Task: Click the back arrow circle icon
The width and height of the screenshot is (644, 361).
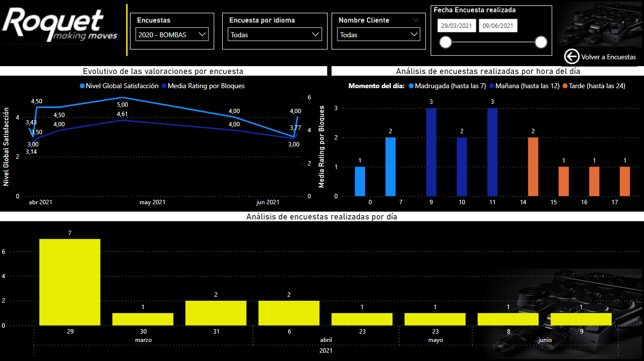Action: (571, 57)
